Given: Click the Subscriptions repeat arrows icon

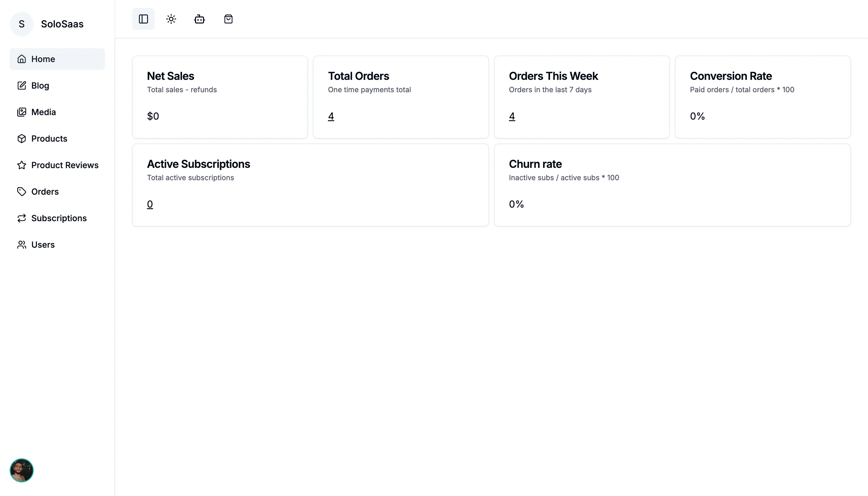Looking at the screenshot, I should coord(21,218).
